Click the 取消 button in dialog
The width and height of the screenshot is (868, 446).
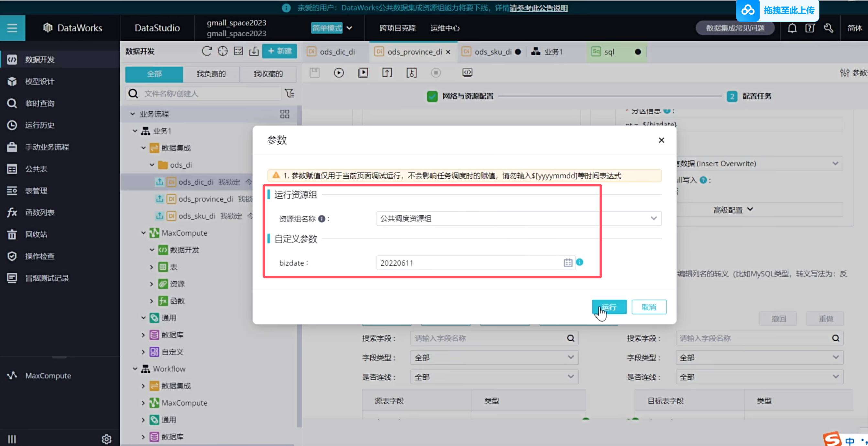[649, 307]
